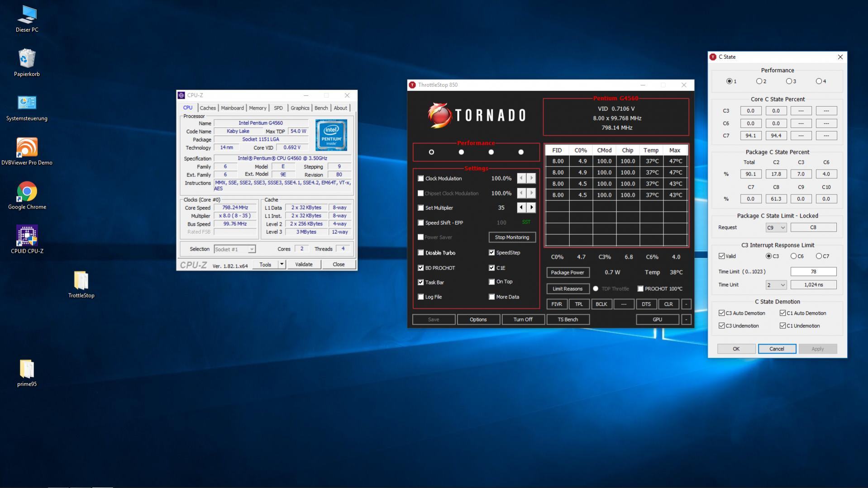Select Performance profile 2 in C State
The width and height of the screenshot is (868, 488).
759,81
